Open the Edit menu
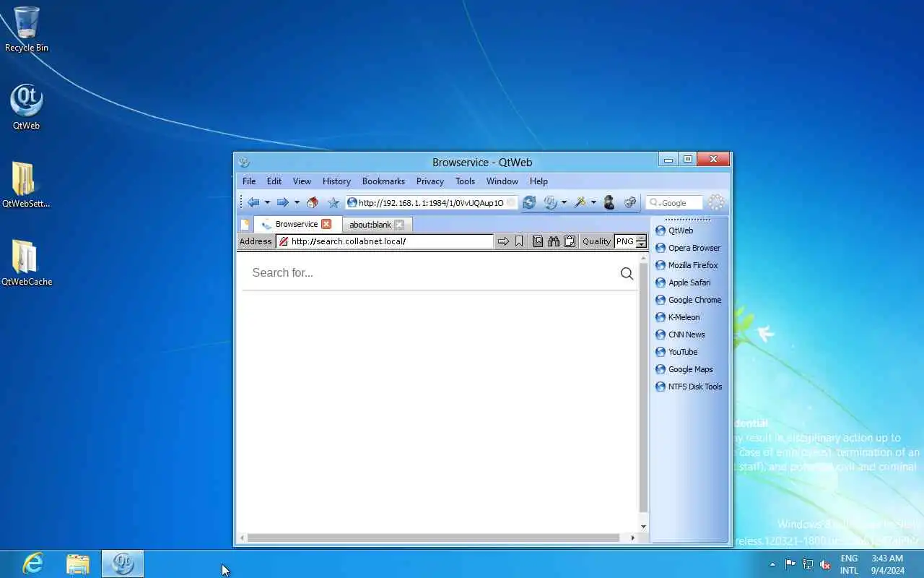The image size is (924, 578). pos(274,181)
